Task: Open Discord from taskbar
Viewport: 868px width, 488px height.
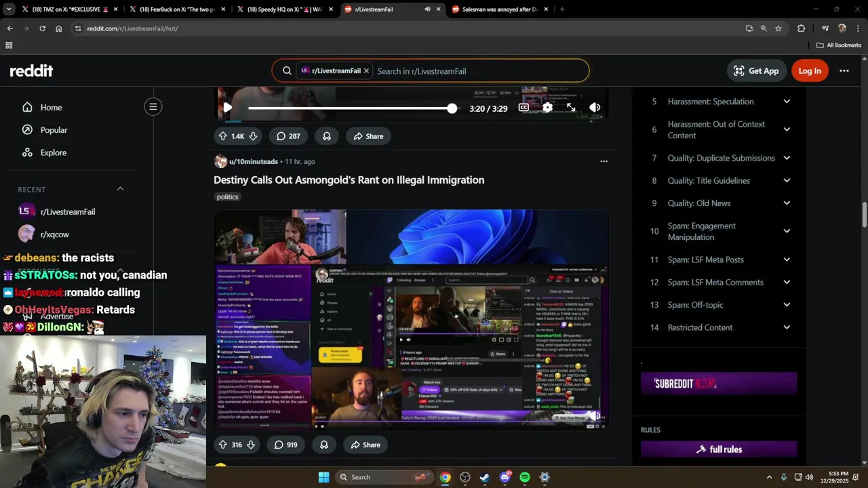Action: (x=505, y=477)
